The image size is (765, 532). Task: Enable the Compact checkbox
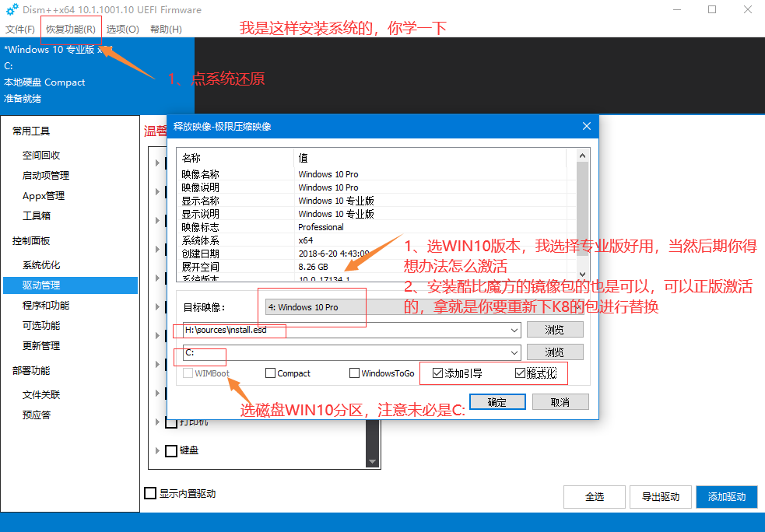(x=271, y=373)
